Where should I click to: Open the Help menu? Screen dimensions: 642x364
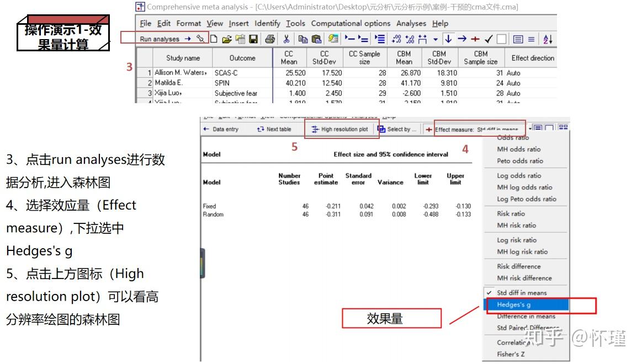[440, 23]
